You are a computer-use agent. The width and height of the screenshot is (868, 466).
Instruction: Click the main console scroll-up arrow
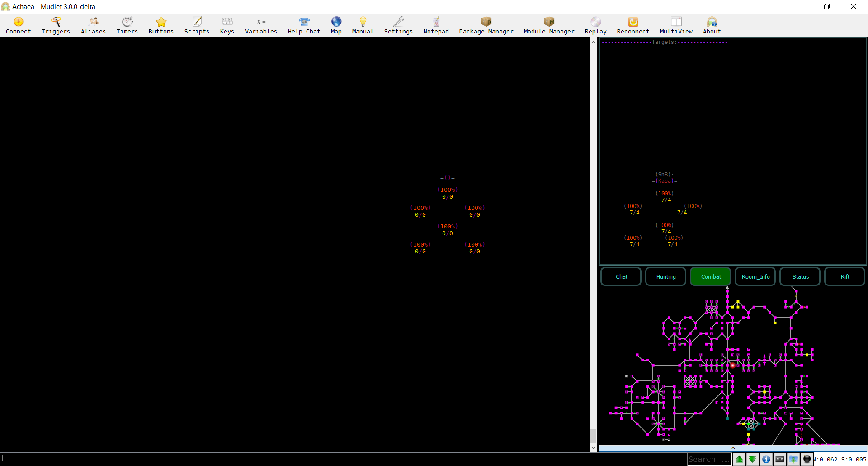pos(593,42)
